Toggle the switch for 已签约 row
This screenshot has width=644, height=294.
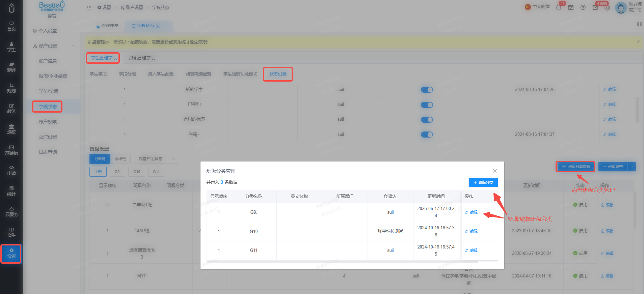(x=427, y=105)
